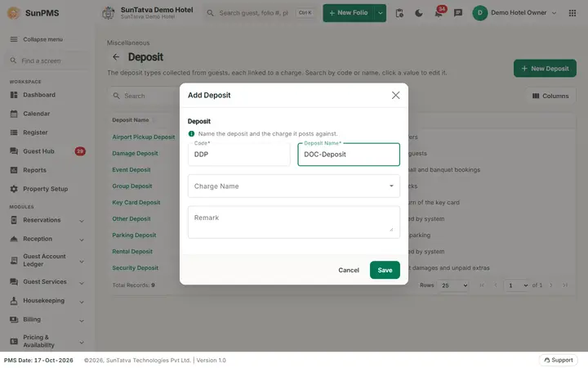Toggle dark mode moon icon
The image size is (588, 368).
click(x=419, y=13)
